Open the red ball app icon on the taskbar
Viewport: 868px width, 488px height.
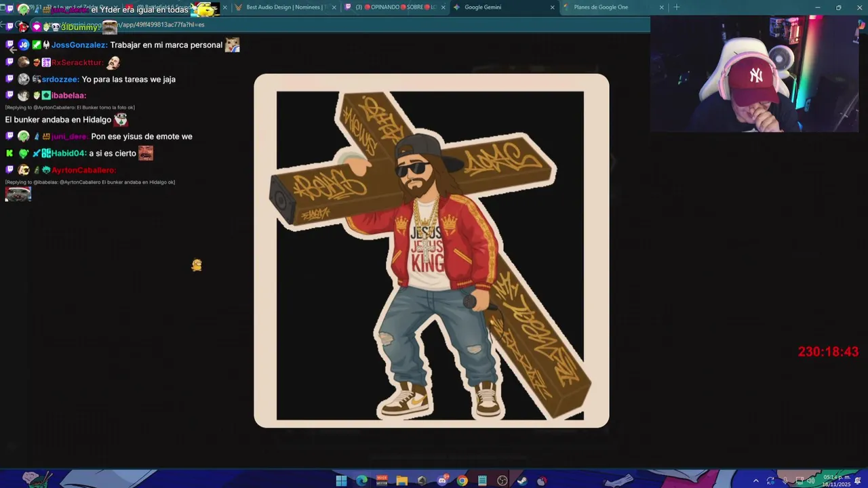tap(542, 481)
